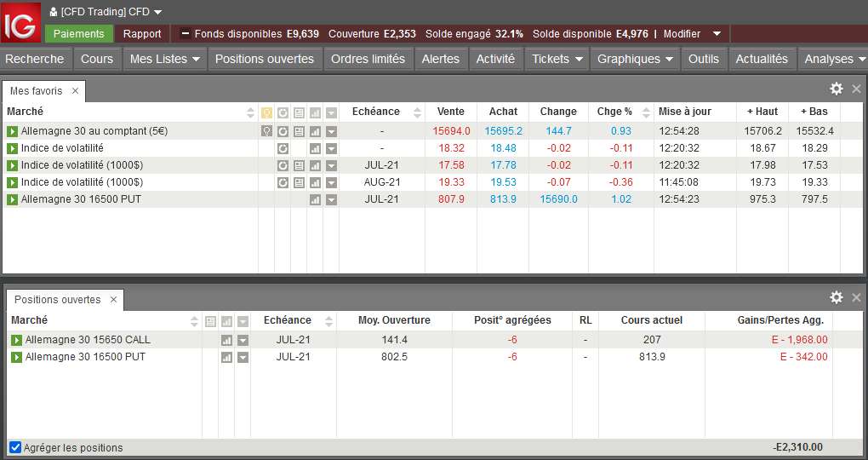
Task: Click the -E2,310.00 total value
Action: click(x=797, y=446)
